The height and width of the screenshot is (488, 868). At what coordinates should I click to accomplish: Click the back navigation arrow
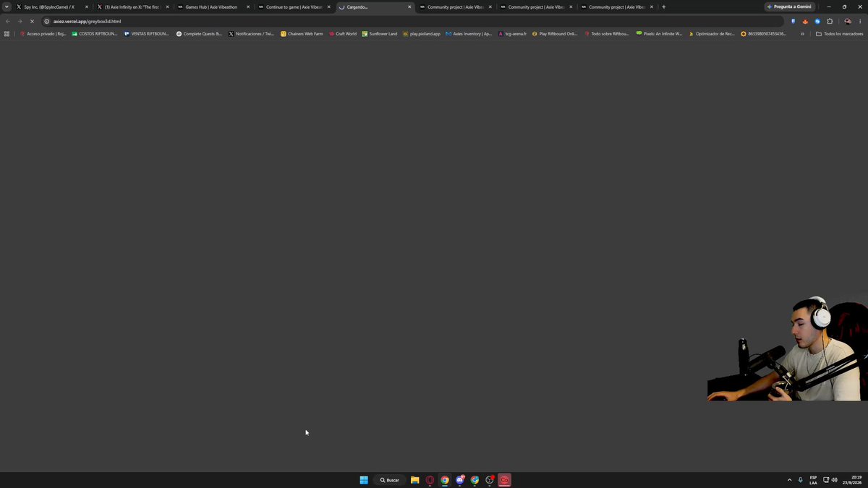pyautogui.click(x=8, y=22)
